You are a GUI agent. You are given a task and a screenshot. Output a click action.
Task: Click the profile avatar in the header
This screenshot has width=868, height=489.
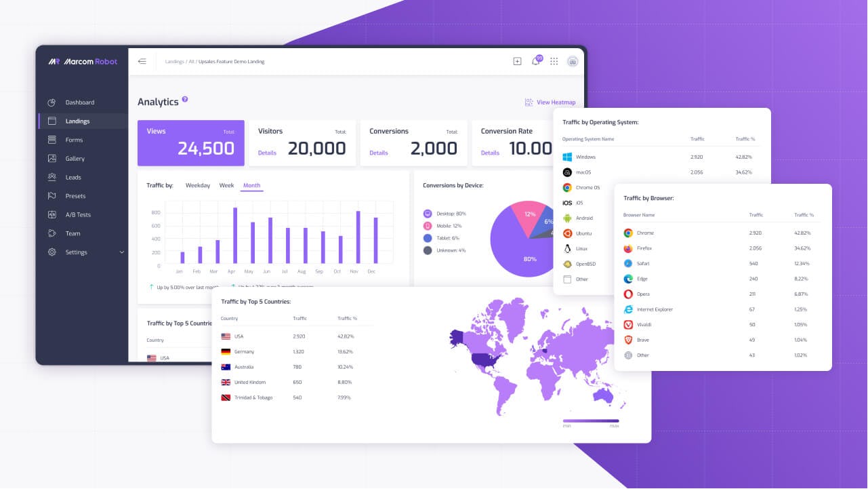coord(573,61)
